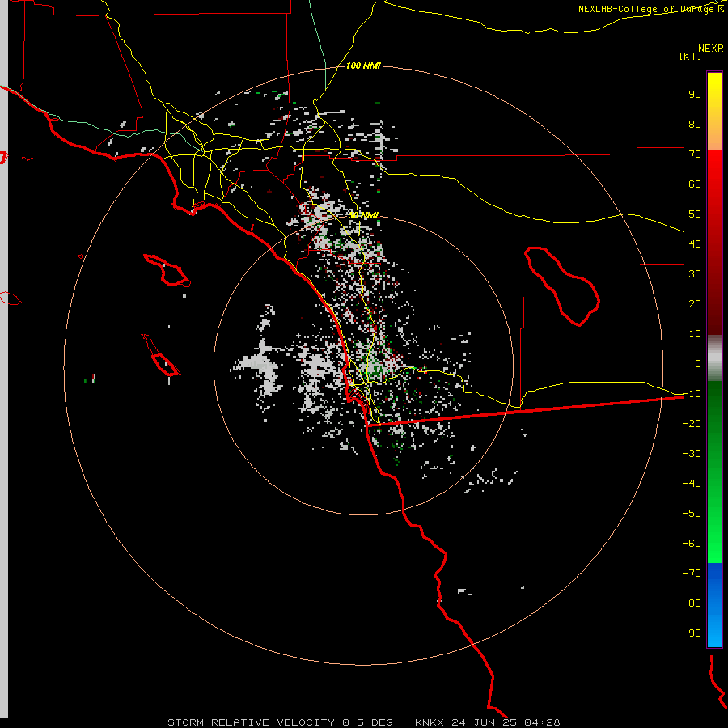The height and width of the screenshot is (728, 728).
Task: Click the 20 value on the velocity scale
Action: pyautogui.click(x=695, y=304)
